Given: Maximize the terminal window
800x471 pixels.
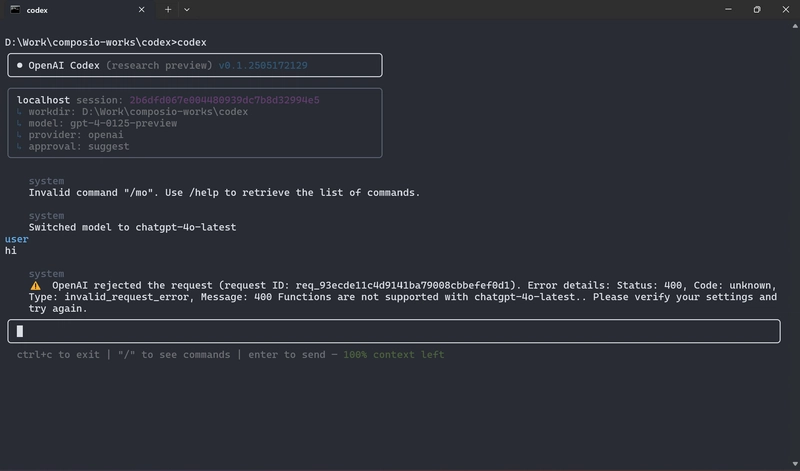Looking at the screenshot, I should click(x=757, y=10).
